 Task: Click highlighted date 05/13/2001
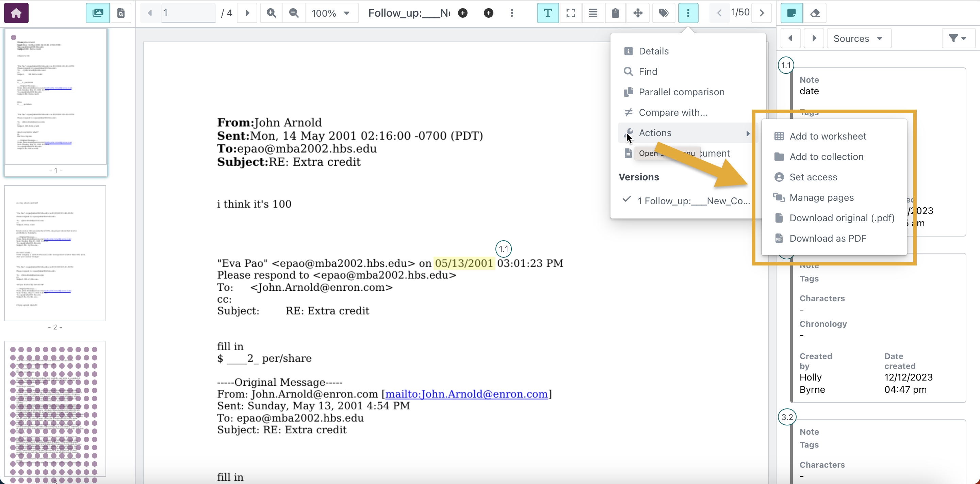(x=464, y=263)
